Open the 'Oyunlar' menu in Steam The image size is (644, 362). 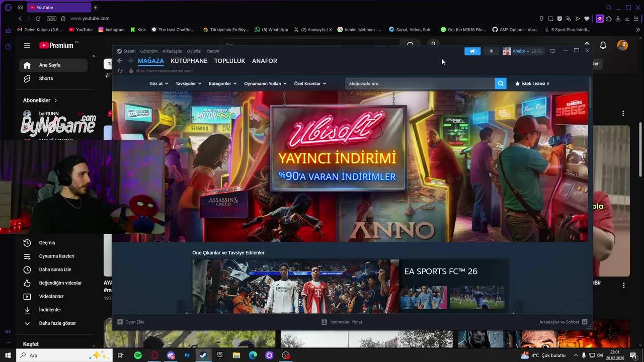tap(194, 51)
